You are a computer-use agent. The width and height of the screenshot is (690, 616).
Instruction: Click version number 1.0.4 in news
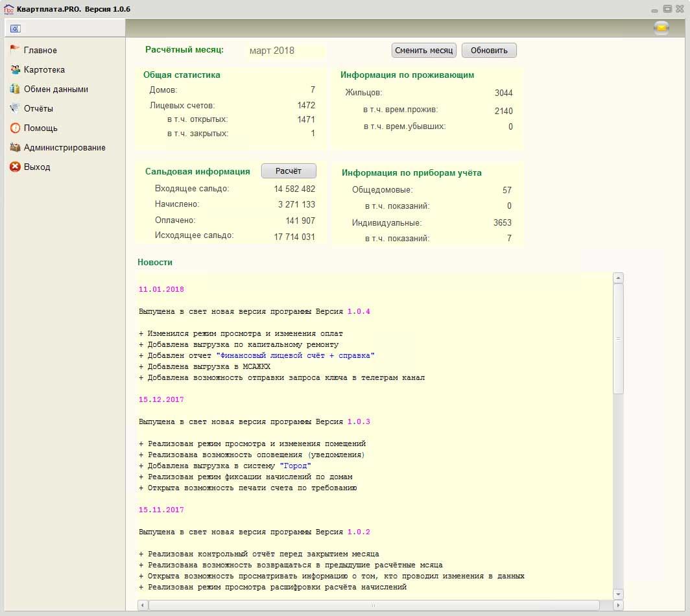coord(359,311)
